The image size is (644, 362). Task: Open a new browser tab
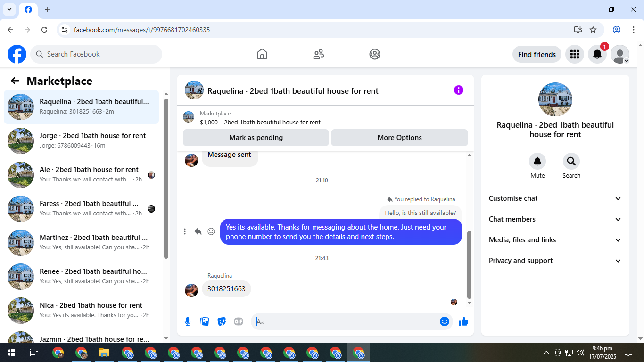click(x=47, y=9)
